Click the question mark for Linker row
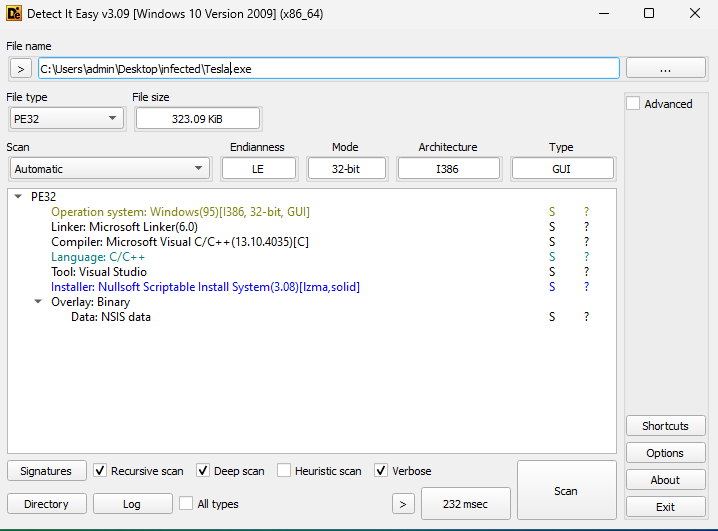The height and width of the screenshot is (531, 718). pos(586,227)
